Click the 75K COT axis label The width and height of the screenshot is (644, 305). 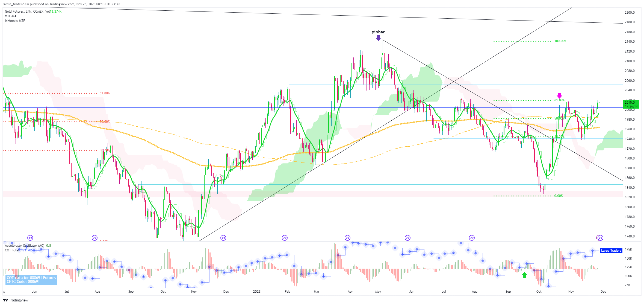(628, 285)
